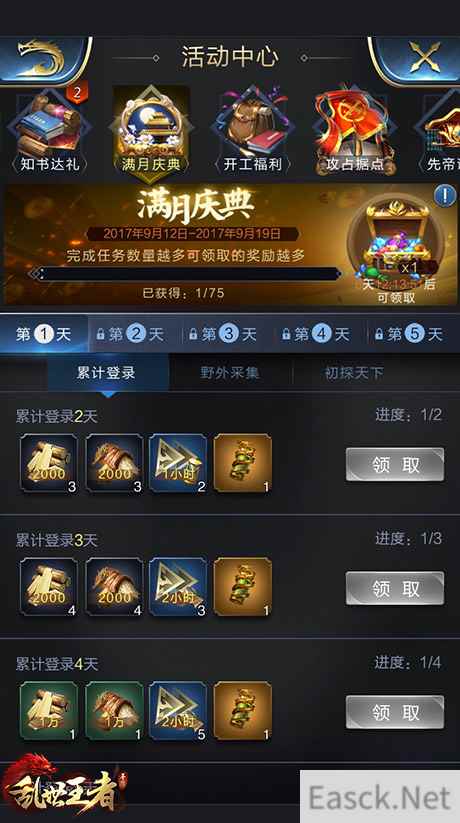Viewport: 460px width, 823px height.
Task: Tap the blue info exclamation icon
Action: (x=445, y=196)
